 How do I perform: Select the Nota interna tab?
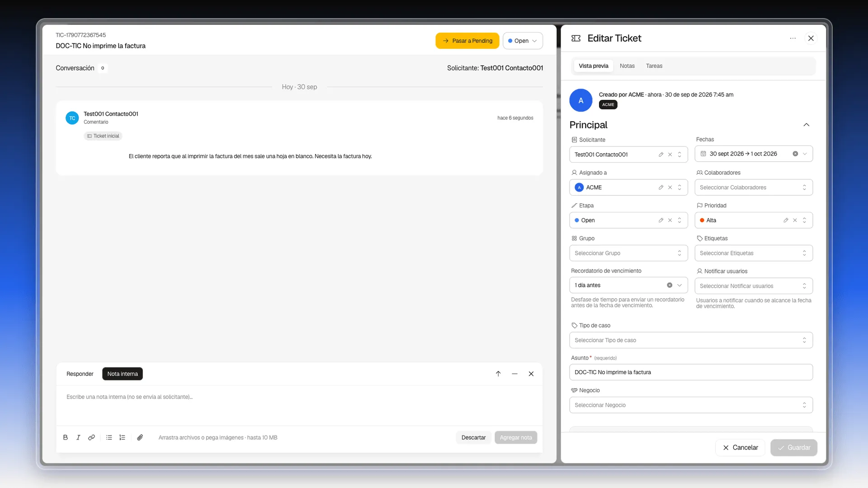pyautogui.click(x=123, y=374)
